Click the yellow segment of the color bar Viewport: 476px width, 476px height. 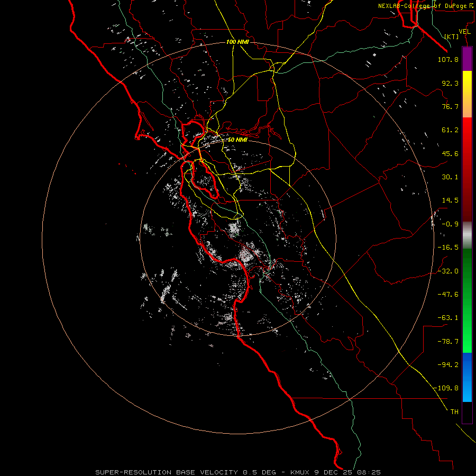(467, 83)
